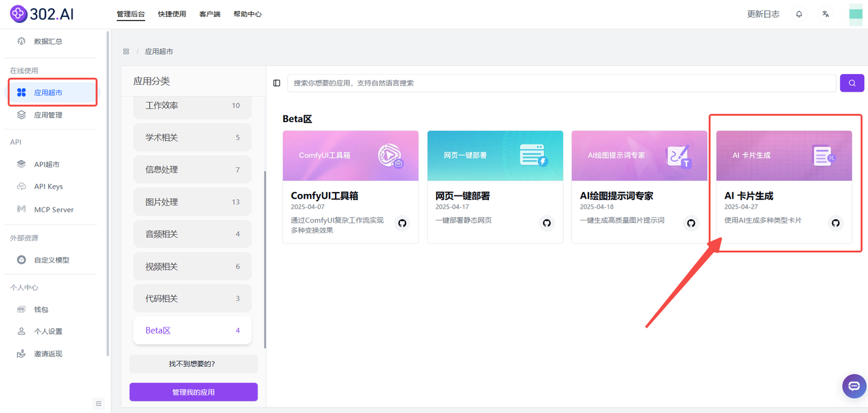The width and height of the screenshot is (868, 413).
Task: Click the AI 卡片生成 card title
Action: tap(749, 196)
